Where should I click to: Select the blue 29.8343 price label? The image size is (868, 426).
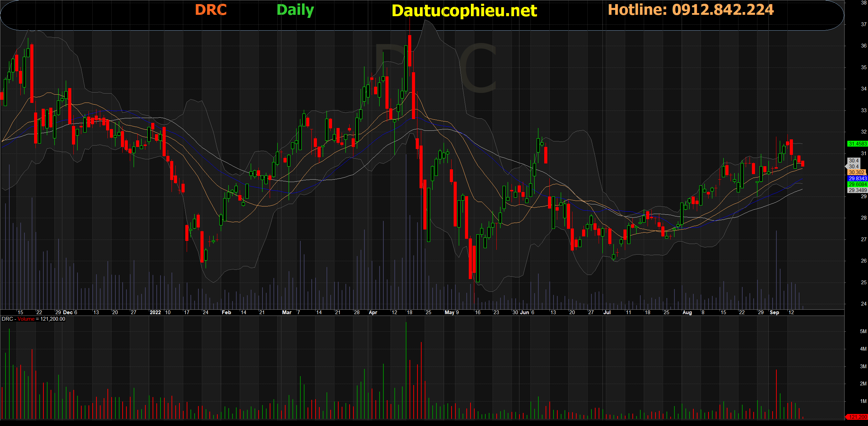(857, 179)
